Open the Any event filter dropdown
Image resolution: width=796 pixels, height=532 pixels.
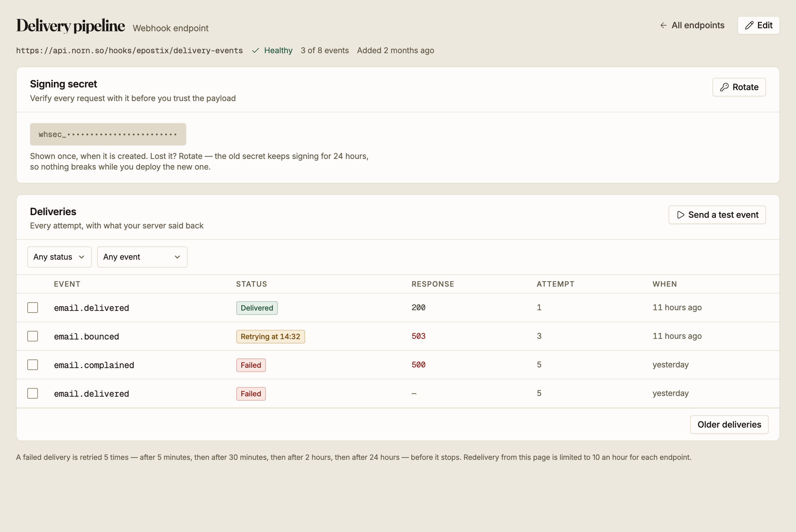click(x=142, y=257)
